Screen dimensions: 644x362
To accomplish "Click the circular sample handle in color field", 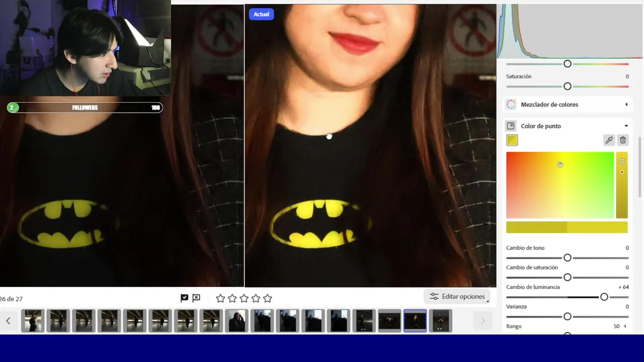I will point(560,164).
